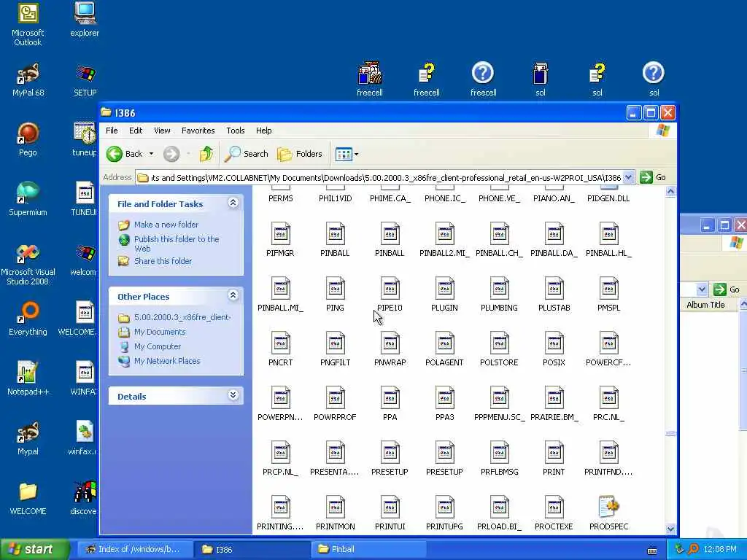Select the PRINT file icon
Viewport: 747px width, 560px height.
point(554,453)
